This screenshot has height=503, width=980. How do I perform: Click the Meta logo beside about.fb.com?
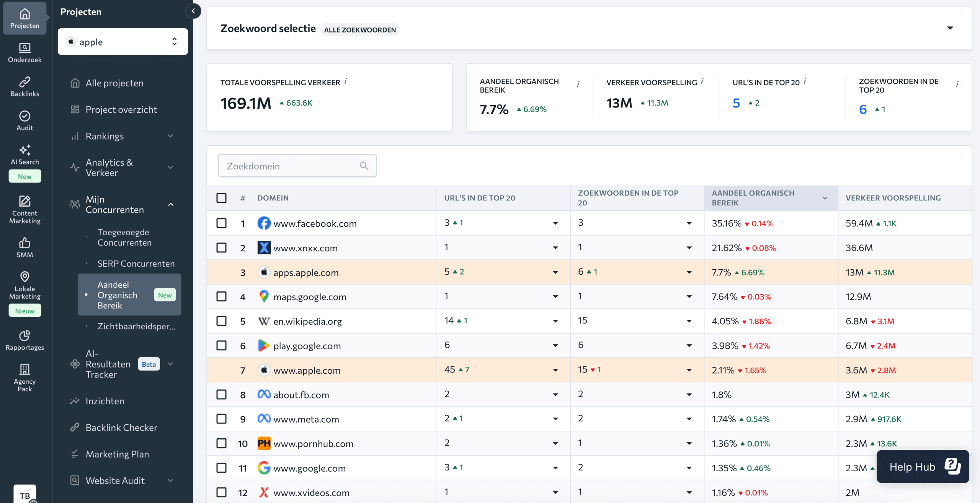coord(264,394)
